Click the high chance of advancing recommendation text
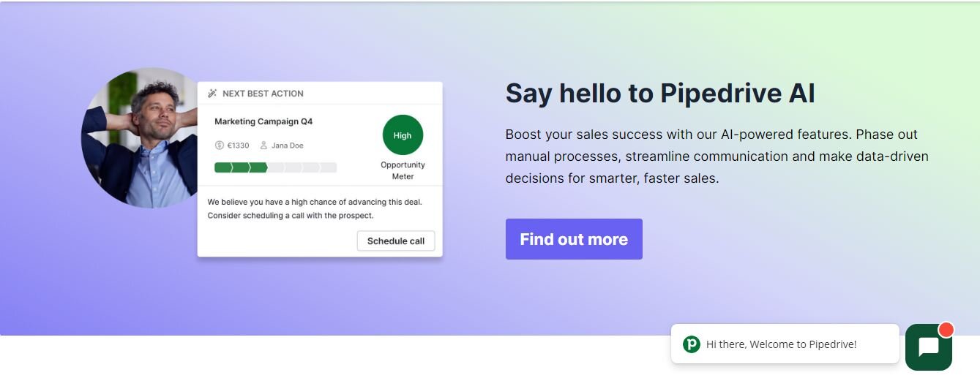This screenshot has width=980, height=378. point(315,208)
